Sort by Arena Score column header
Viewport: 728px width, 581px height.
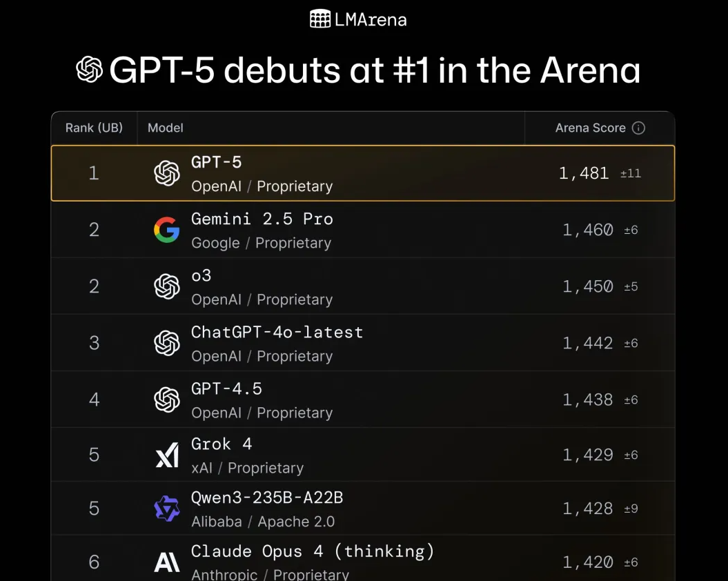[590, 128]
